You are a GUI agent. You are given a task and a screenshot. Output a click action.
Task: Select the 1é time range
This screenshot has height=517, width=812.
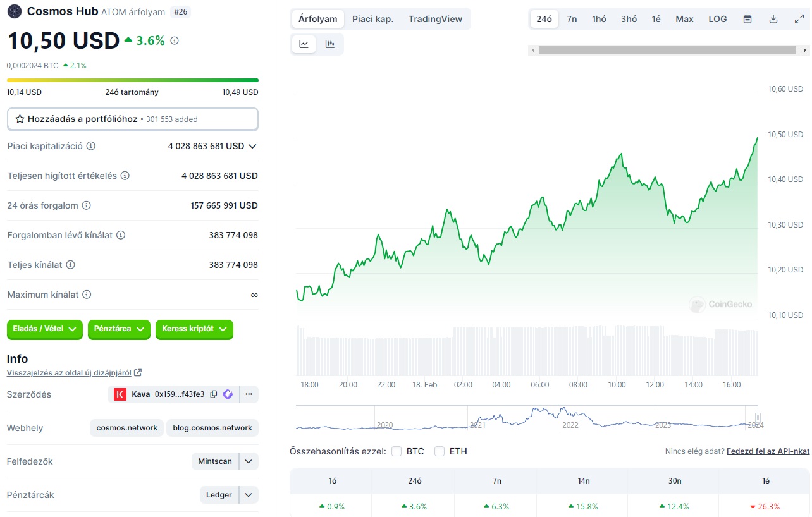coord(656,19)
